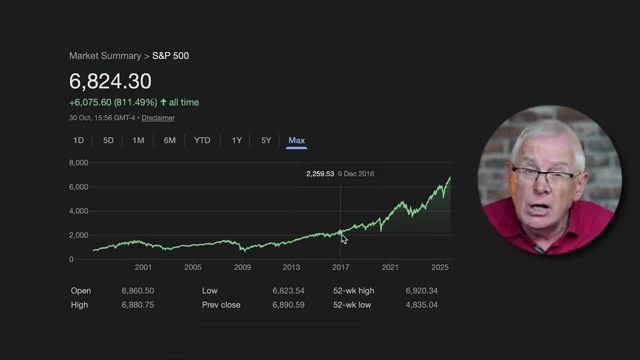Click the S&P 500 title

[x=171, y=56]
